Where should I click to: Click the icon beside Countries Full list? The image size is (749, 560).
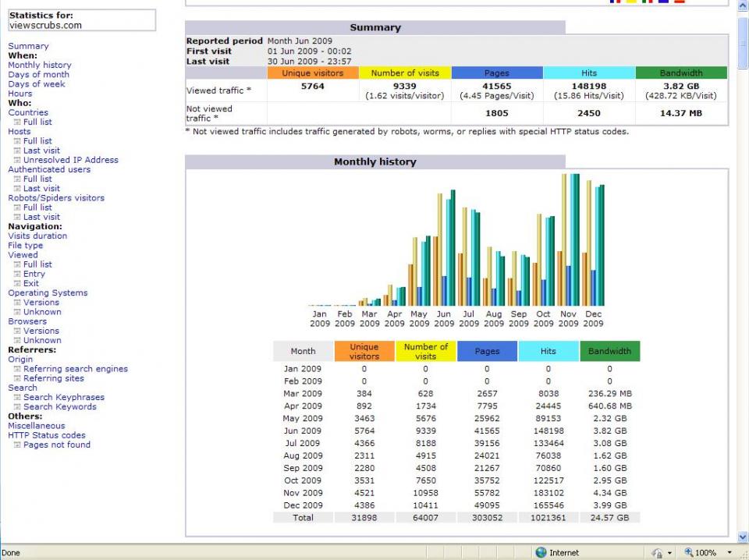pos(17,122)
